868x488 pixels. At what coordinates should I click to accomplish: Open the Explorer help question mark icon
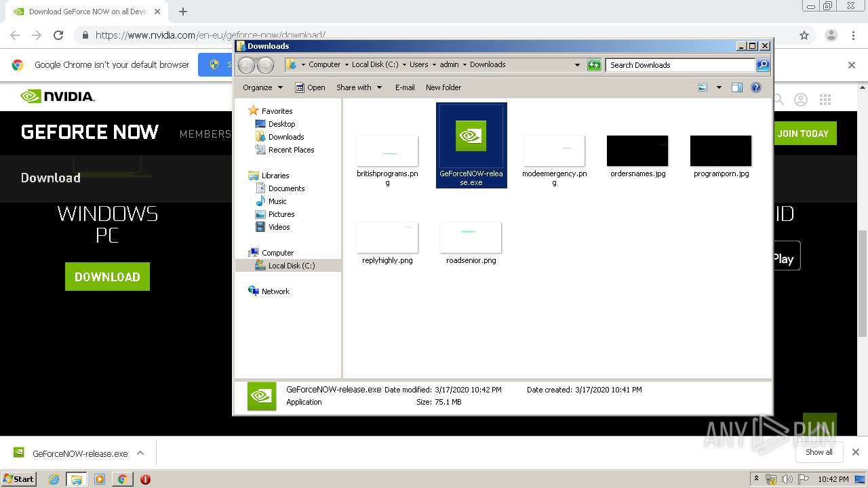pyautogui.click(x=756, y=87)
